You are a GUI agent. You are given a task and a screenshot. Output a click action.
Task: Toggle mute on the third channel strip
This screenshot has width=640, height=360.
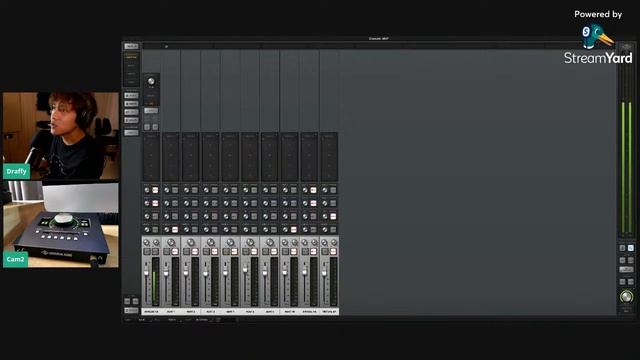(195, 251)
